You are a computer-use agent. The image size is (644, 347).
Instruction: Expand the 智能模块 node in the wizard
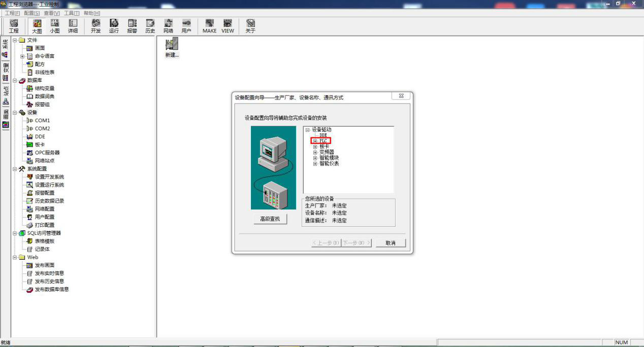[x=315, y=158]
